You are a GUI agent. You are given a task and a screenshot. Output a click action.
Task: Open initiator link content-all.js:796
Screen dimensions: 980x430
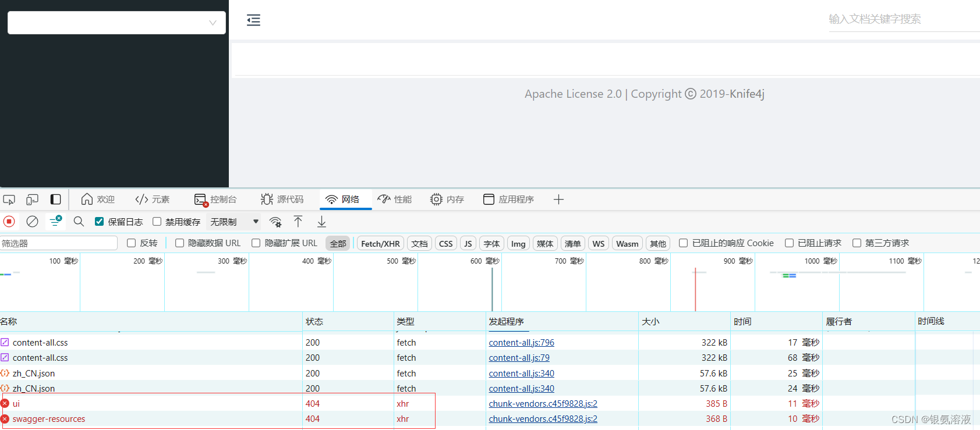pos(521,343)
